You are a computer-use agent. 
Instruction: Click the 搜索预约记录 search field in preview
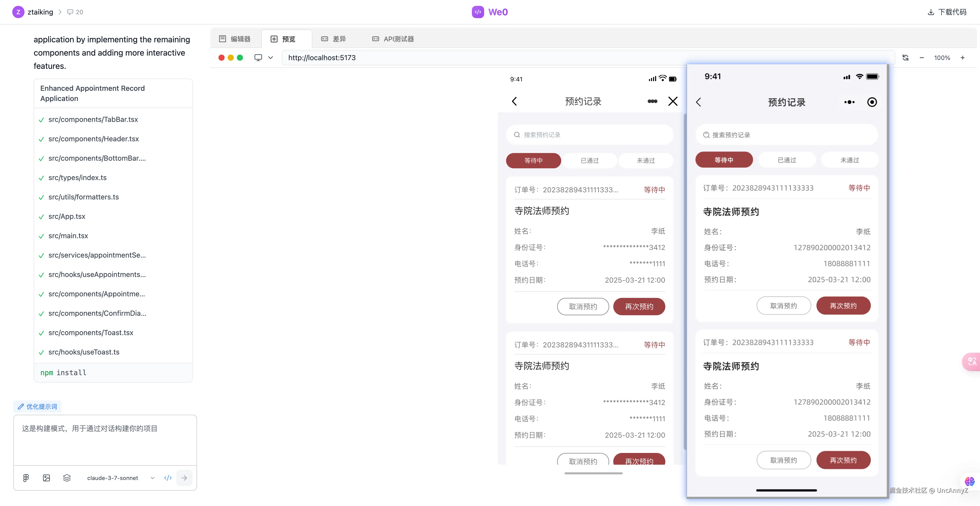[x=590, y=135]
